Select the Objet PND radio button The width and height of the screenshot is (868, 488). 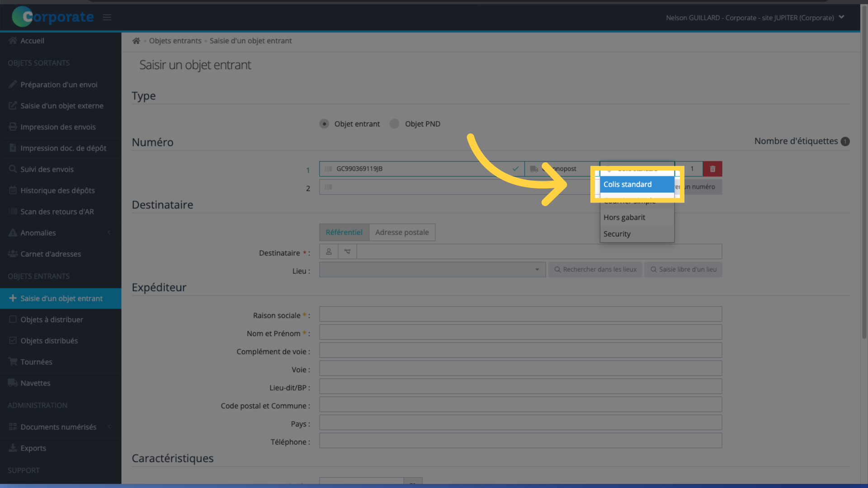[x=394, y=123]
